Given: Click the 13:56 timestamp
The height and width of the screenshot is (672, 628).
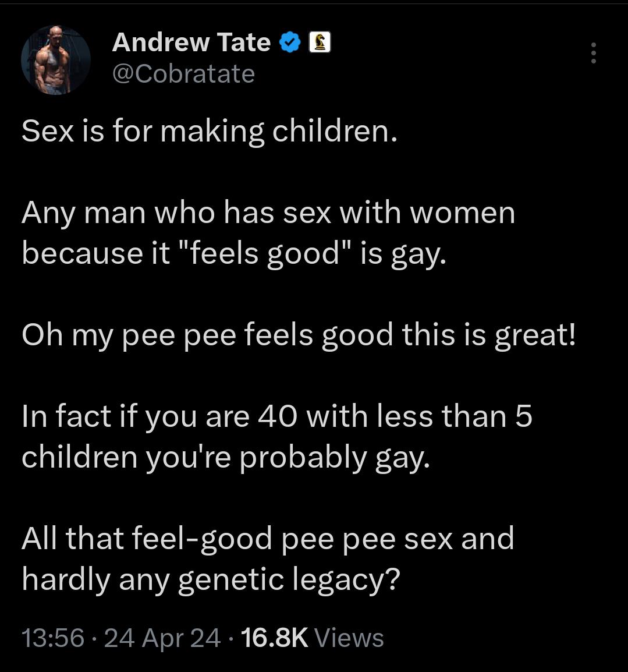Looking at the screenshot, I should [53, 638].
